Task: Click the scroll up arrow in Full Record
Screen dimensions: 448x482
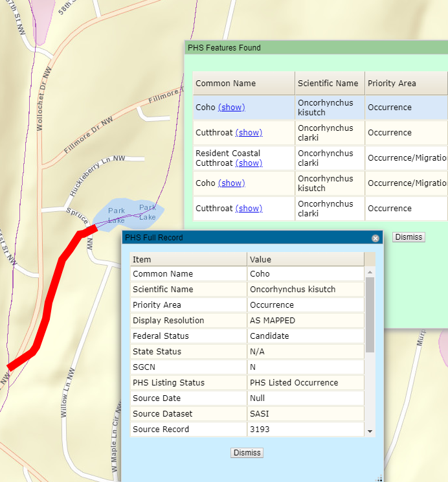Action: 370,272
